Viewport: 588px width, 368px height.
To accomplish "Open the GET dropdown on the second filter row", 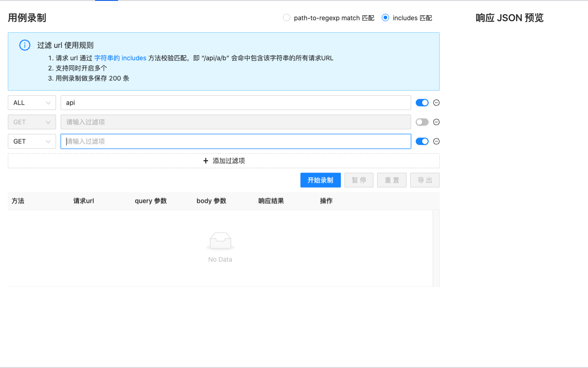I will tap(31, 122).
